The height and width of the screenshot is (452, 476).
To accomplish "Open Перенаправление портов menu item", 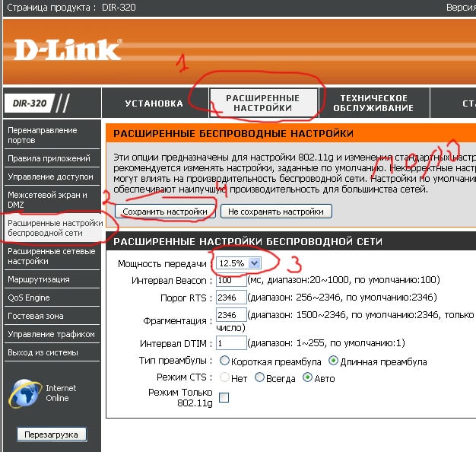I will (52, 135).
